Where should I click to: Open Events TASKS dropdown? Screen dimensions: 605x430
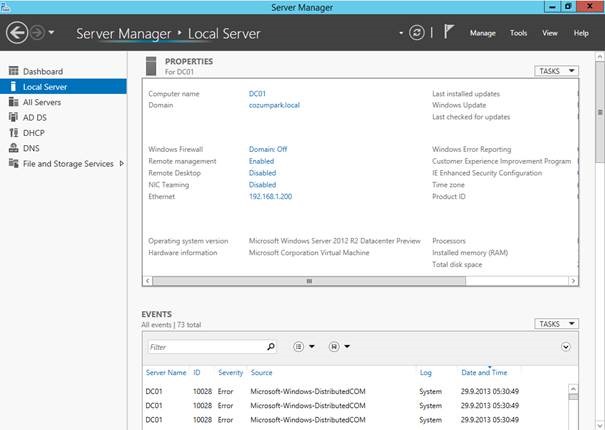[x=556, y=324]
